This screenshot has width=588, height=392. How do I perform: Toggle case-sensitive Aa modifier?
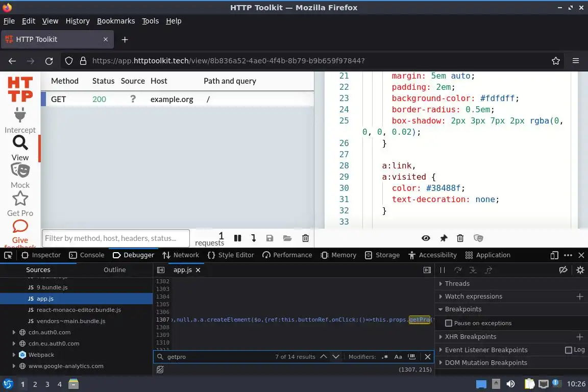(398, 357)
